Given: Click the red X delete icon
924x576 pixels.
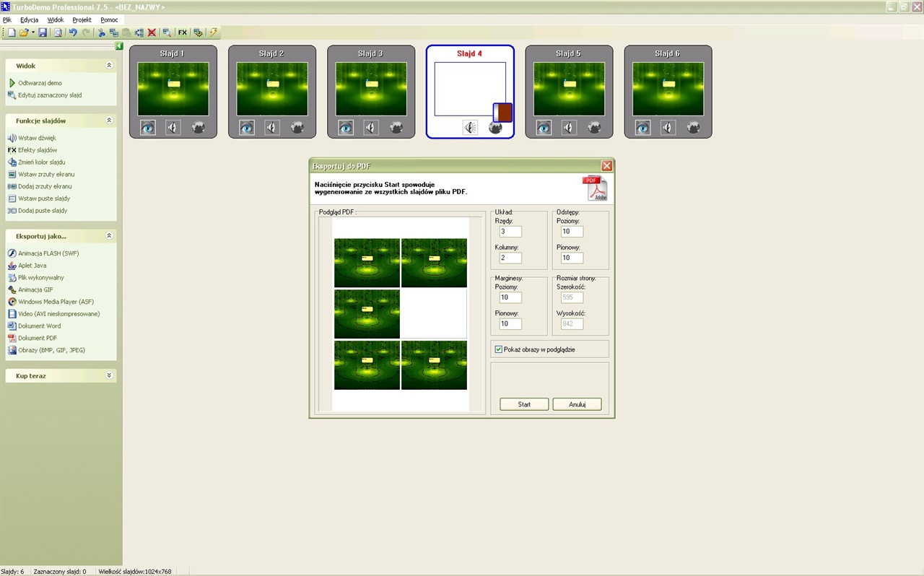Looking at the screenshot, I should pyautogui.click(x=152, y=32).
